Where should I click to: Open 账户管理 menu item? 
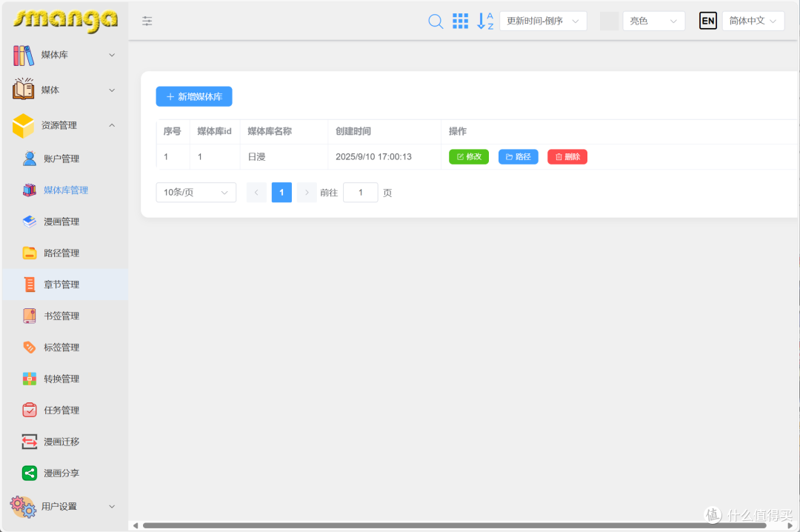tap(65, 159)
